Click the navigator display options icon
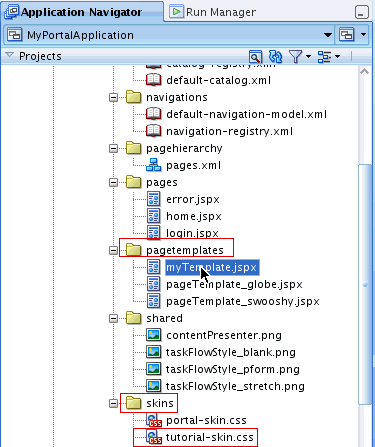375x447 pixels. [x=324, y=57]
